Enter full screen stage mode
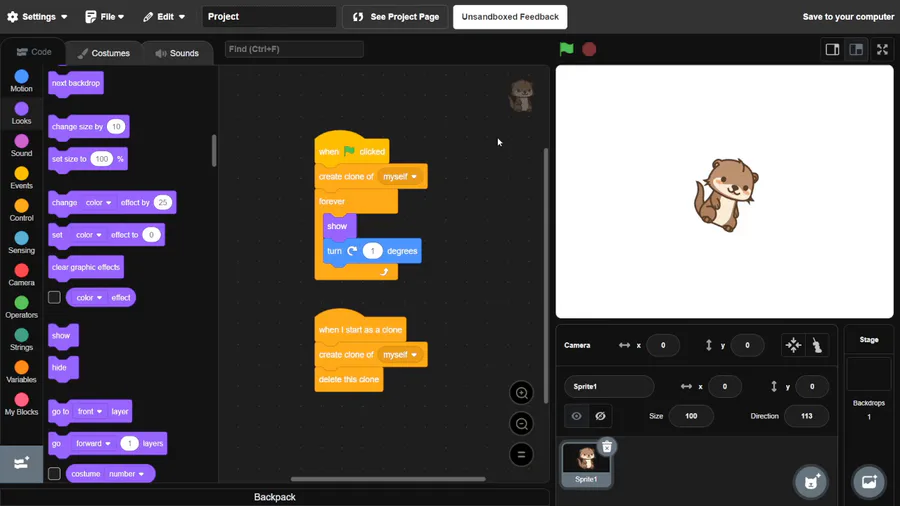The height and width of the screenshot is (506, 900). point(882,49)
